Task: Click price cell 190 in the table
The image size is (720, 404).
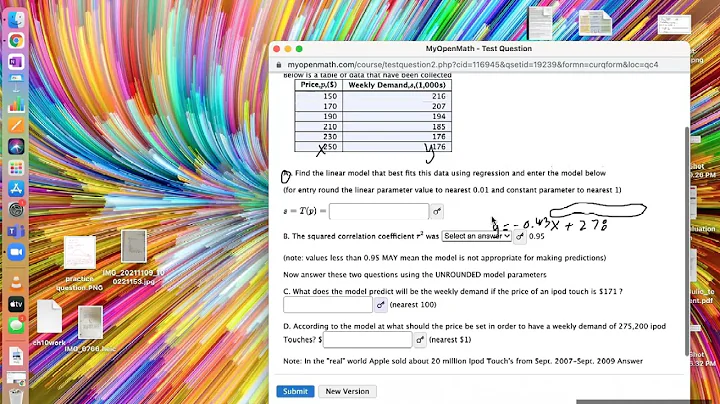Action: pyautogui.click(x=319, y=116)
